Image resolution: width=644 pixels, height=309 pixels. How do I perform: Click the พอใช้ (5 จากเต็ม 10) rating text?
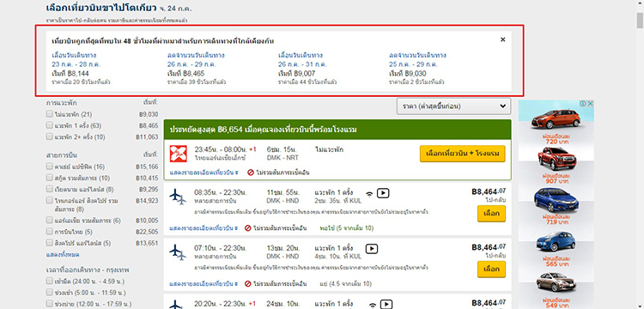point(346,228)
